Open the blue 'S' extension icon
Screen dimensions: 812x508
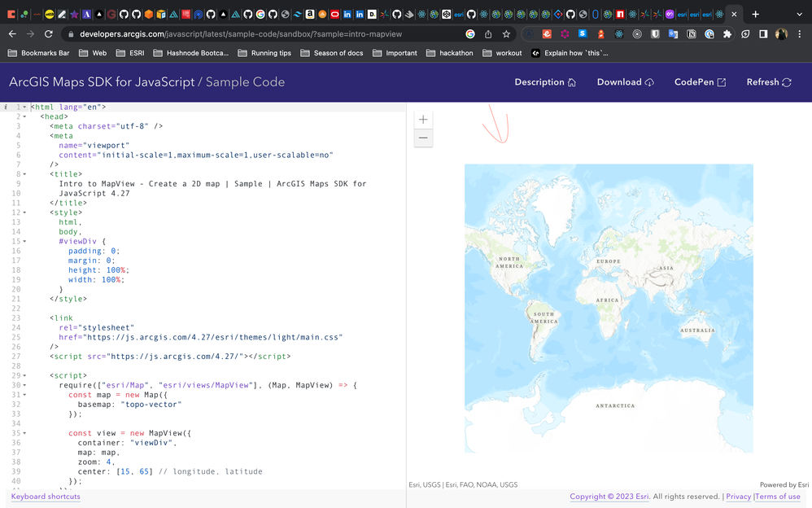[583, 33]
